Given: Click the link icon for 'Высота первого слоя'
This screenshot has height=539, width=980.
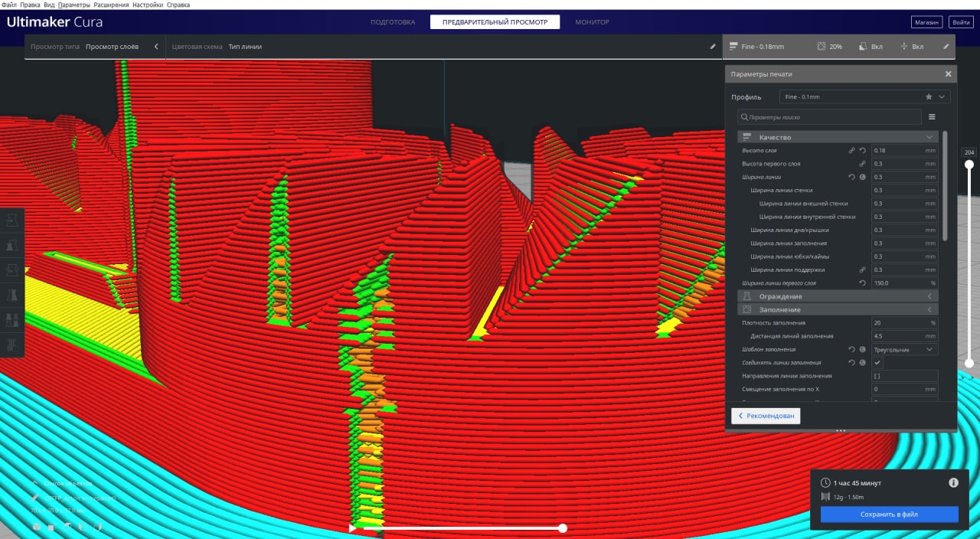Looking at the screenshot, I should point(862,164).
